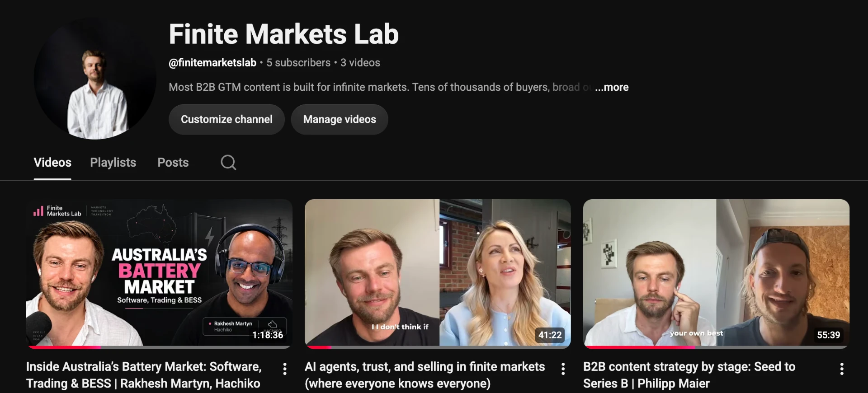Click watch progress bar under B2B content thumbnail
The width and height of the screenshot is (868, 393).
tap(716, 347)
